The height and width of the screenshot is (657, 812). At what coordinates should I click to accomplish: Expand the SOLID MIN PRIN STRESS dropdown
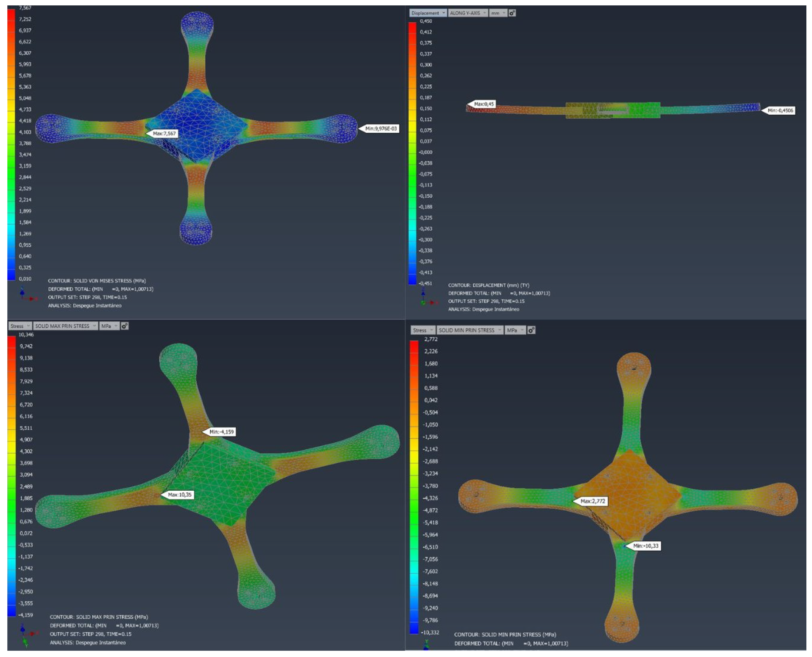coord(470,330)
